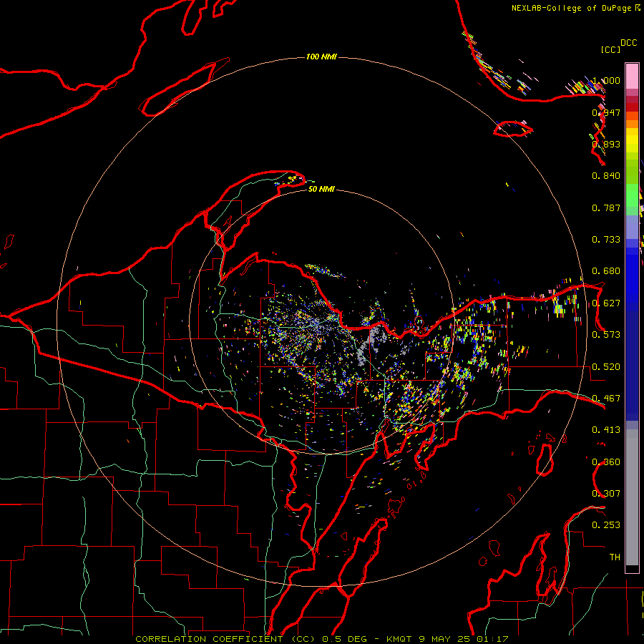Click the TH threshold label on legend
Image resolution: width=644 pixels, height=644 pixels.
click(x=615, y=557)
